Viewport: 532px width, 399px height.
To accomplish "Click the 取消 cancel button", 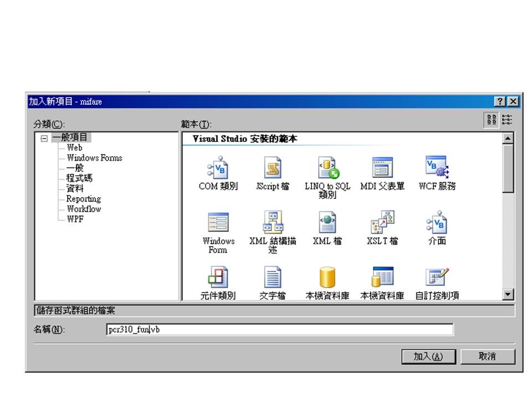I will tap(488, 356).
